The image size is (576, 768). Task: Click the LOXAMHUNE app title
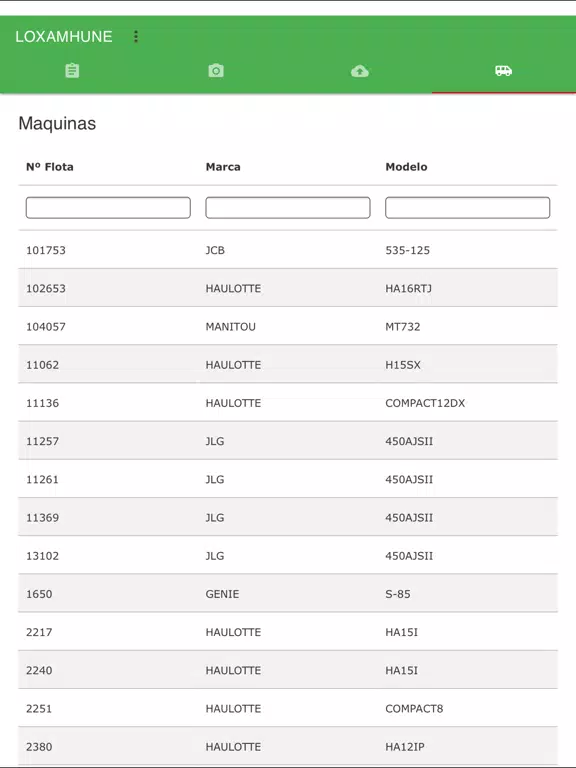(64, 36)
